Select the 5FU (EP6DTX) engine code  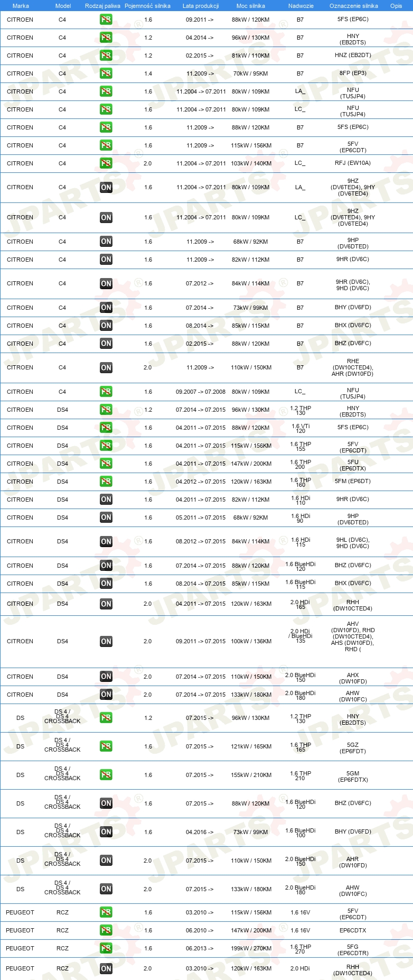click(x=353, y=465)
